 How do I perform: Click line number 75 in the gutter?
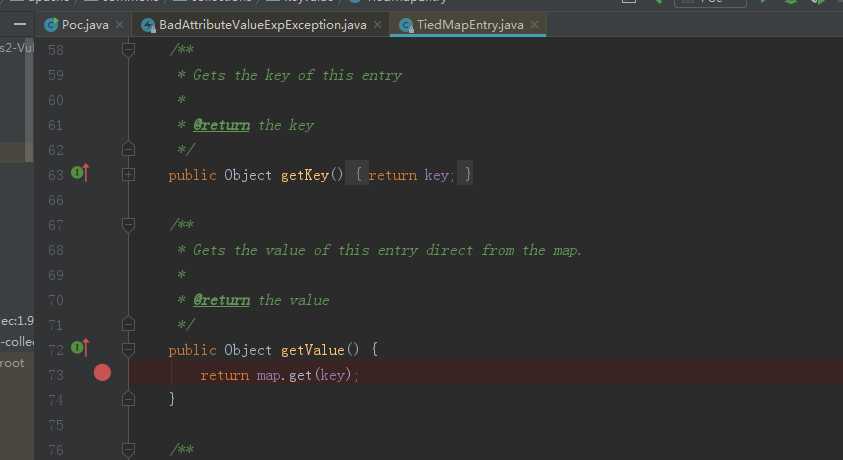coord(55,425)
